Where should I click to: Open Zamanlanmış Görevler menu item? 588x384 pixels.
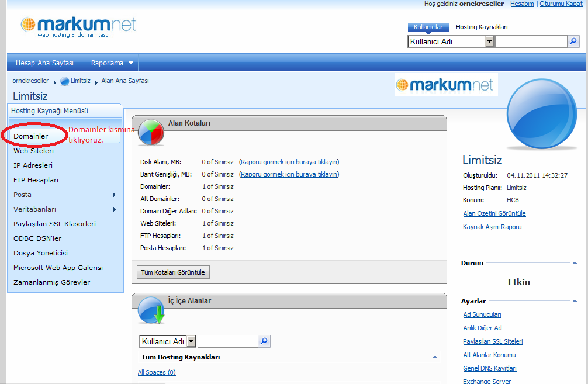point(52,282)
